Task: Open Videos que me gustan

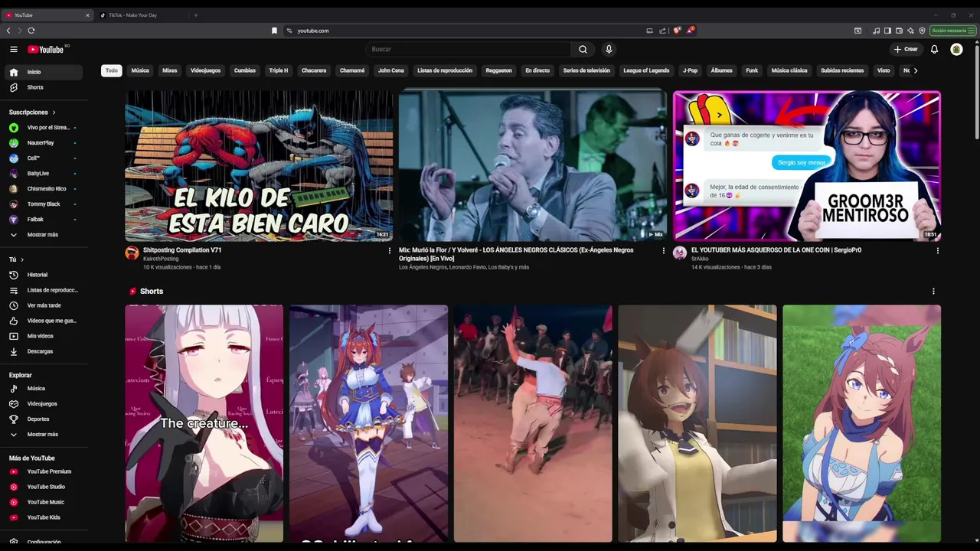Action: click(x=42, y=321)
